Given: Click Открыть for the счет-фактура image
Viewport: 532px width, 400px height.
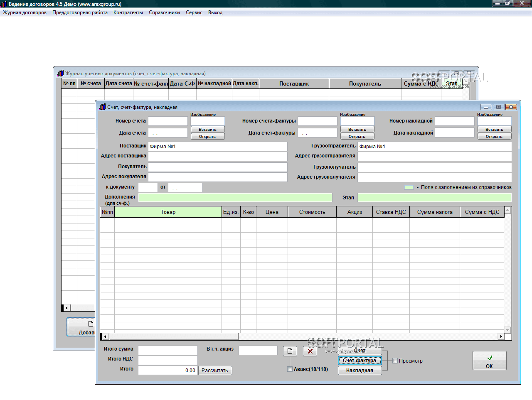Looking at the screenshot, I should click(357, 137).
